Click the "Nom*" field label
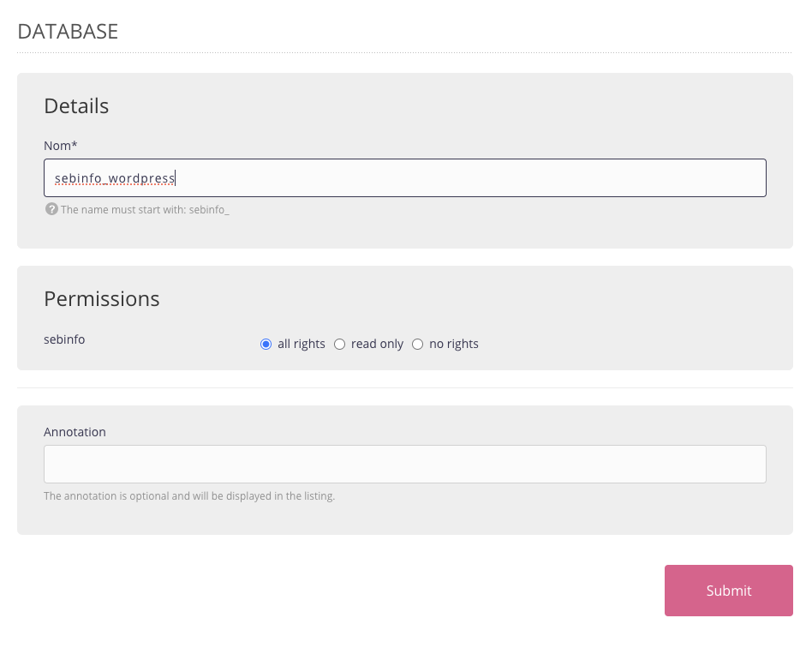The height and width of the screenshot is (654, 812). click(x=61, y=146)
